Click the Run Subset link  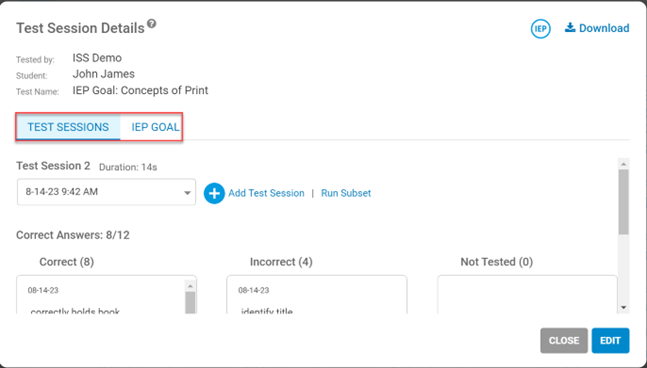click(x=346, y=193)
